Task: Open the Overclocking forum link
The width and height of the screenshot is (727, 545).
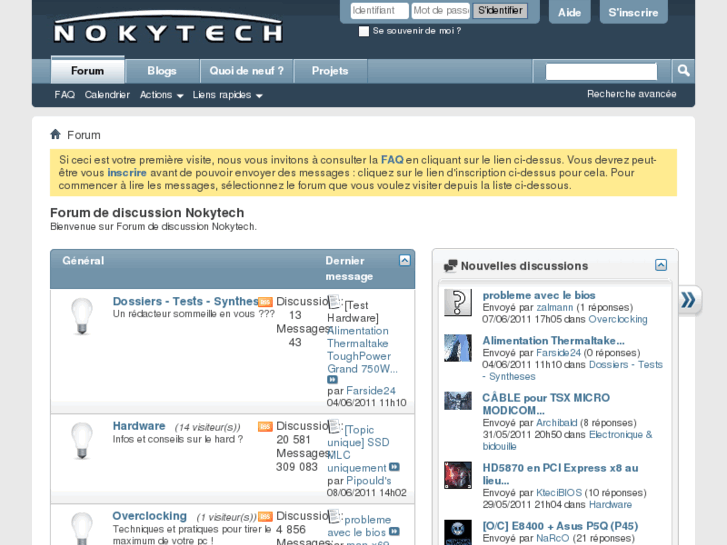Action: (x=150, y=516)
